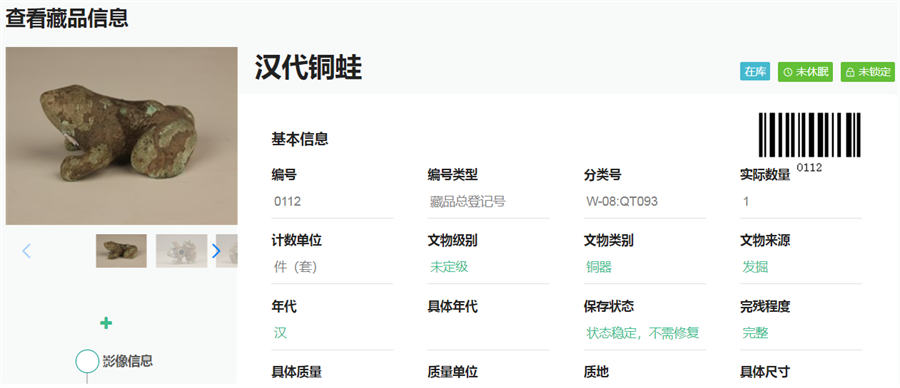Click the 文物来源 label

(x=765, y=240)
